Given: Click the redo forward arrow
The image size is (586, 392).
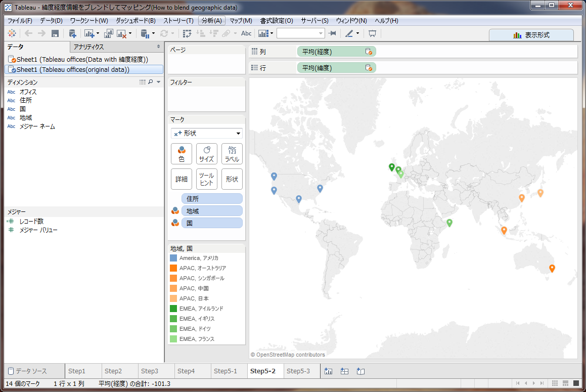Looking at the screenshot, I should pyautogui.click(x=41, y=33).
